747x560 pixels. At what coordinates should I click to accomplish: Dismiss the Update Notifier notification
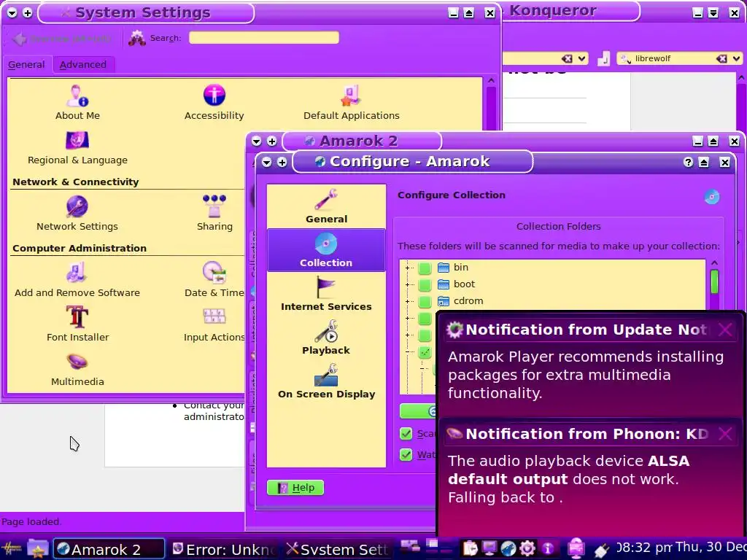(x=725, y=329)
